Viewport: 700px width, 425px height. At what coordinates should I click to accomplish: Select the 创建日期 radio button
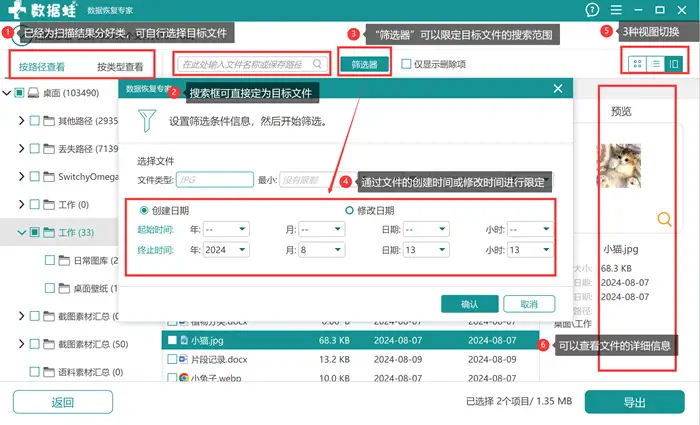click(144, 210)
